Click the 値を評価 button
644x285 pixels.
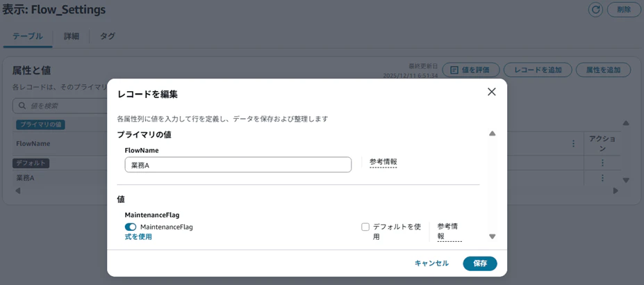471,70
